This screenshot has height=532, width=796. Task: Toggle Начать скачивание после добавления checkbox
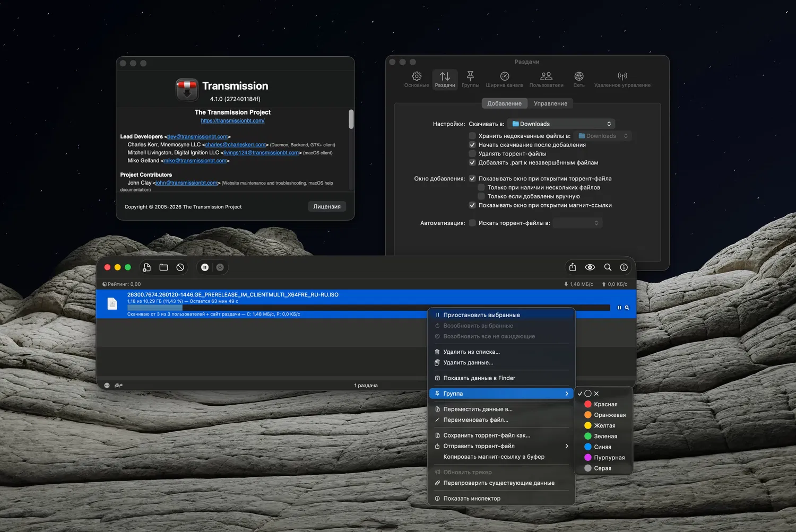tap(472, 145)
